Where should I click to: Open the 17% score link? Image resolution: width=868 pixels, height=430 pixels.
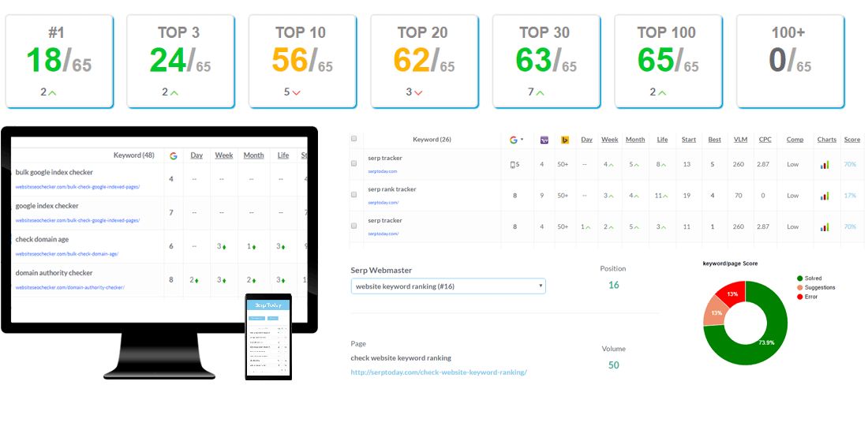(850, 196)
